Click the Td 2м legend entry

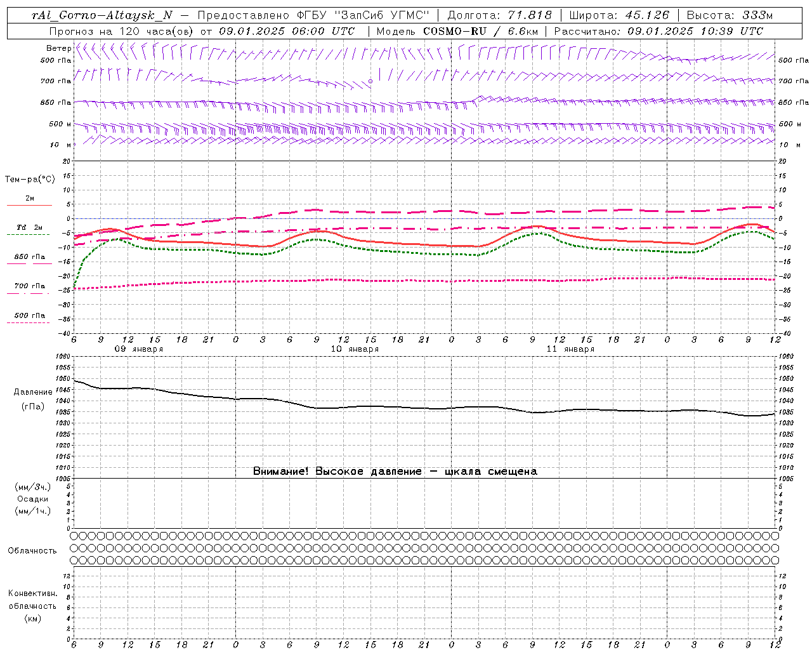30,227
